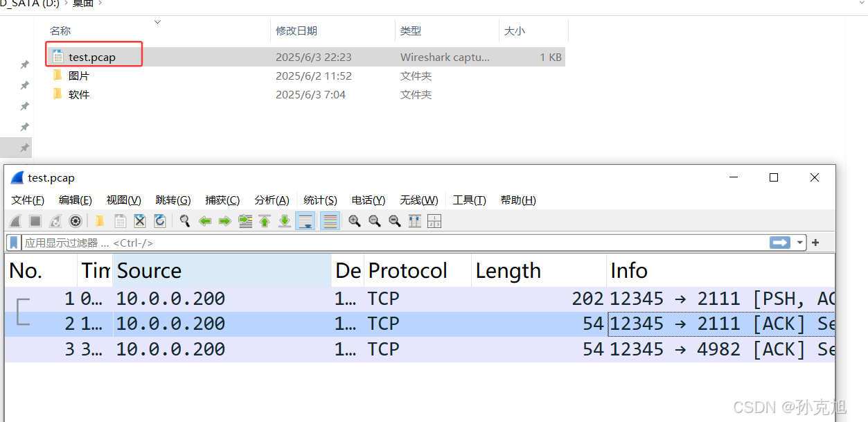Open a capture file via the folder icon
Image resolution: width=868 pixels, height=422 pixels.
click(100, 221)
